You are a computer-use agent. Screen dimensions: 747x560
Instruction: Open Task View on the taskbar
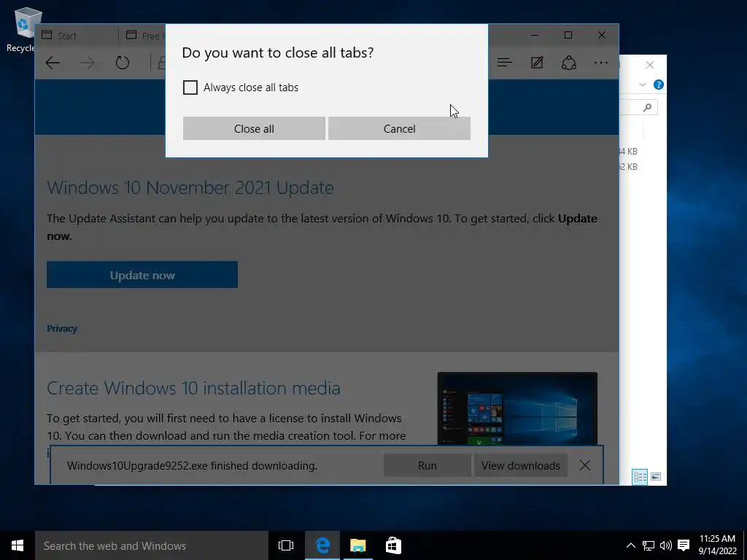tap(286, 545)
